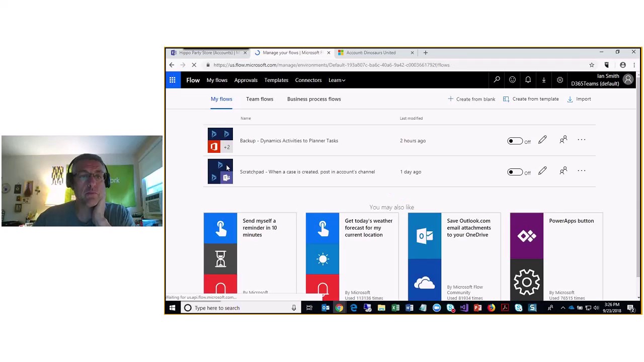Open Save Outlook.com email attachments template
The width and height of the screenshot is (644, 362).
click(454, 256)
